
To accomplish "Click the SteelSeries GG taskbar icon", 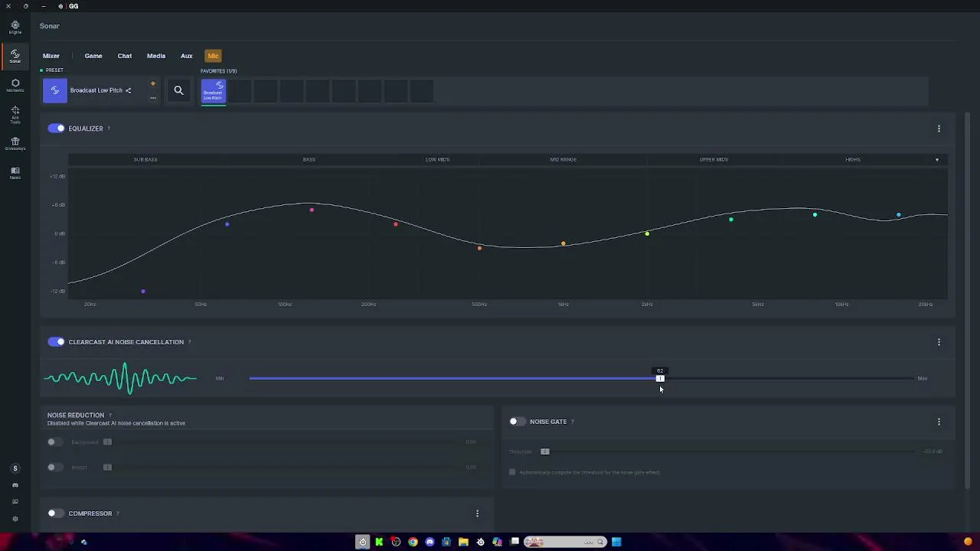I will [x=363, y=542].
